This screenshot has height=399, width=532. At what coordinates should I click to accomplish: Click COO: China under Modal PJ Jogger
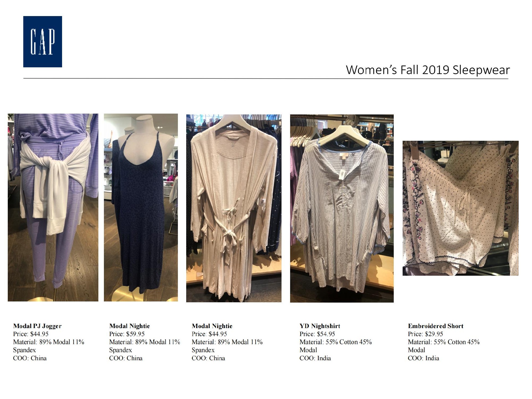click(x=30, y=358)
